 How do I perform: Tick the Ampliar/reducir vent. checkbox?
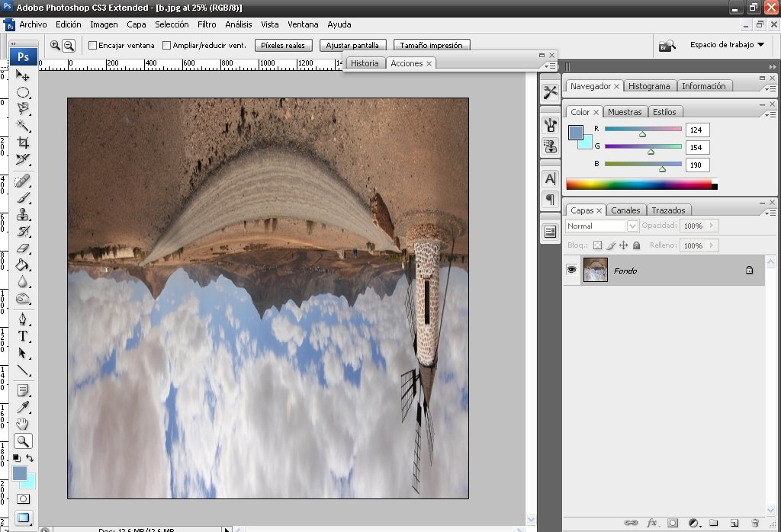click(167, 46)
